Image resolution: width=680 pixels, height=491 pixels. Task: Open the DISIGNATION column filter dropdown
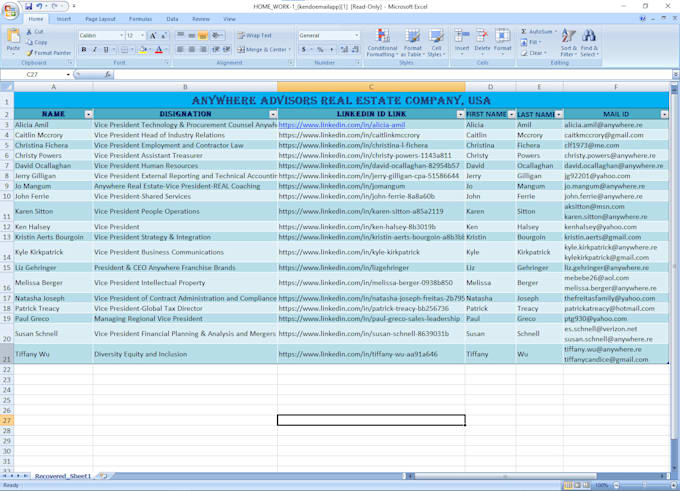[x=273, y=114]
